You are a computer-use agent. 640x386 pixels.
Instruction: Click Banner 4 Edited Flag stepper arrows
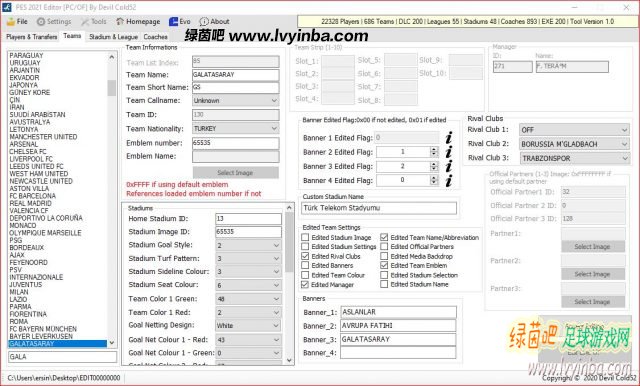(x=433, y=180)
